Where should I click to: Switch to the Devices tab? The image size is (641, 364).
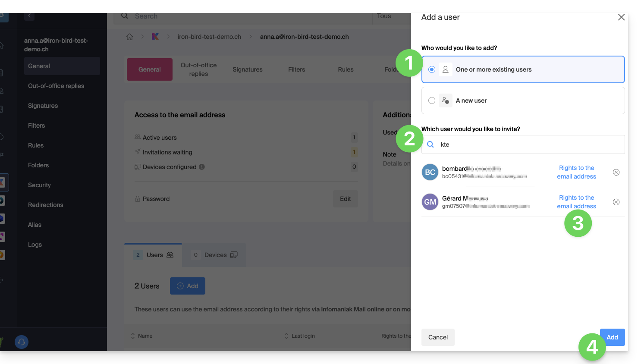pos(215,255)
